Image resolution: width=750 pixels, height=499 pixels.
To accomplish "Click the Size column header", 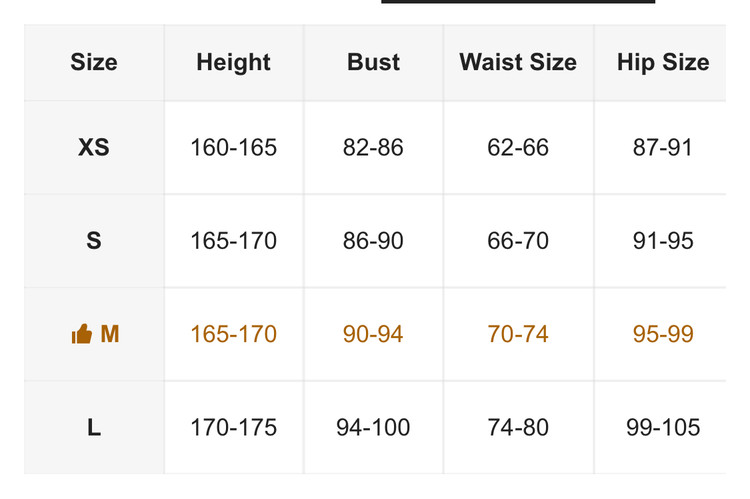I will 94,62.
